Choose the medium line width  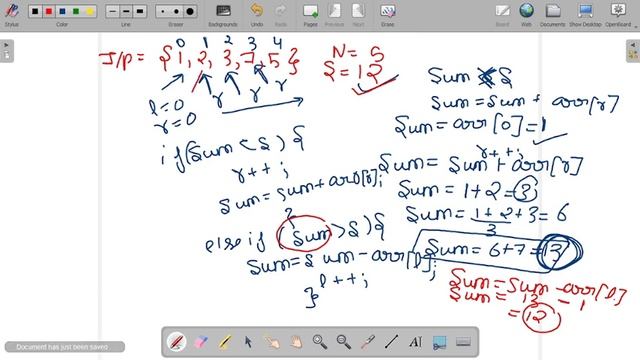(126, 11)
